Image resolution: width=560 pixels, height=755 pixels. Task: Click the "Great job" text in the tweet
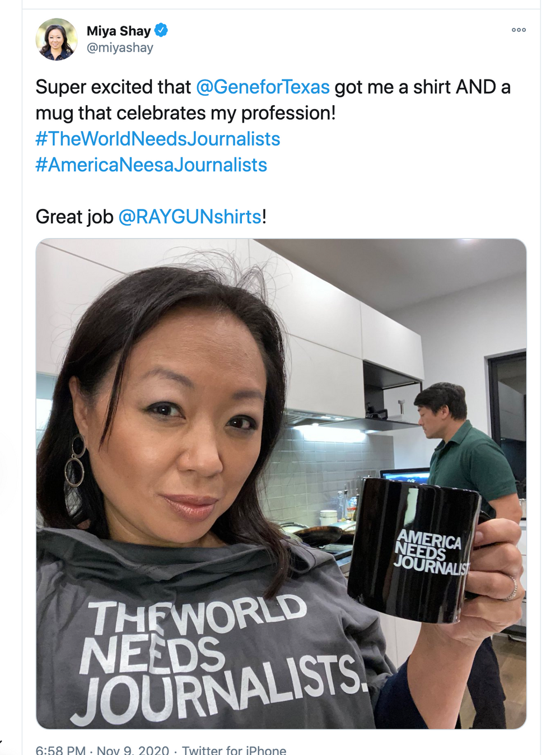pos(74,217)
